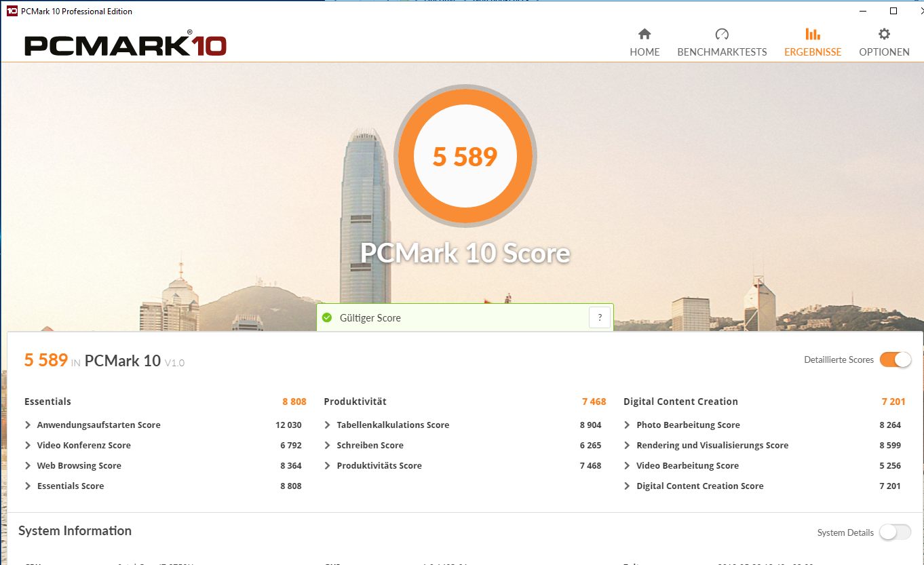Click the green checkmark next to Gültiger Score

click(327, 317)
